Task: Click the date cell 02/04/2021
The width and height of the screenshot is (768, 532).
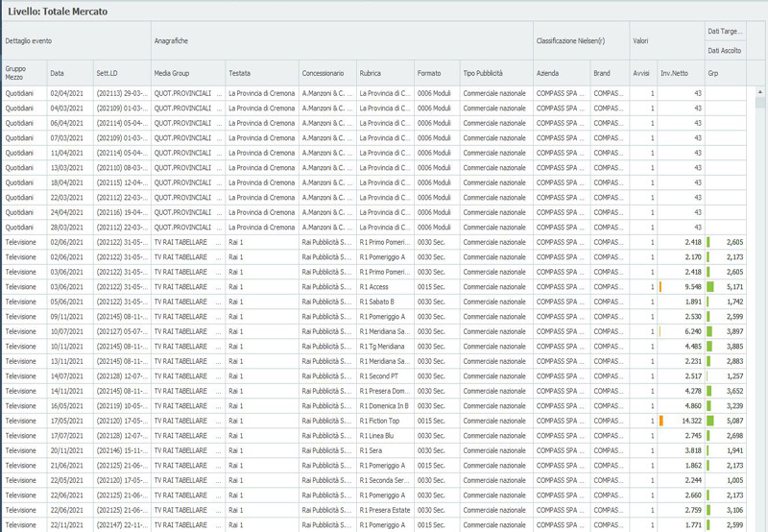Action: tap(67, 93)
